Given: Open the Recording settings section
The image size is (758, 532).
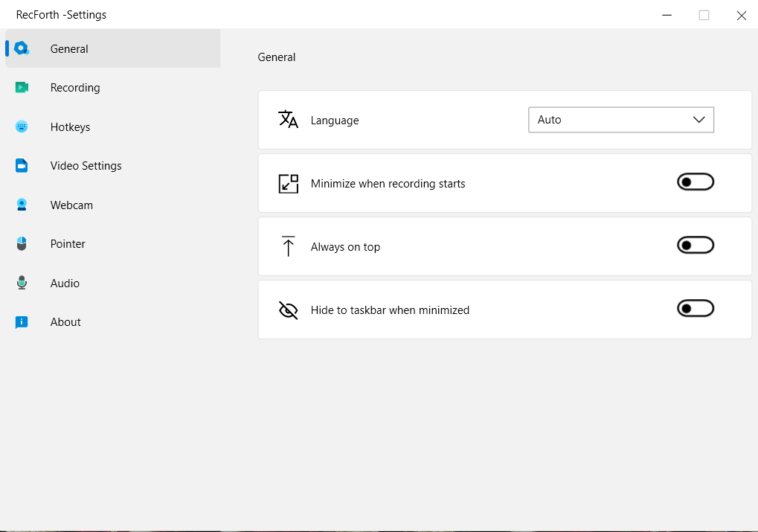Looking at the screenshot, I should (112, 88).
